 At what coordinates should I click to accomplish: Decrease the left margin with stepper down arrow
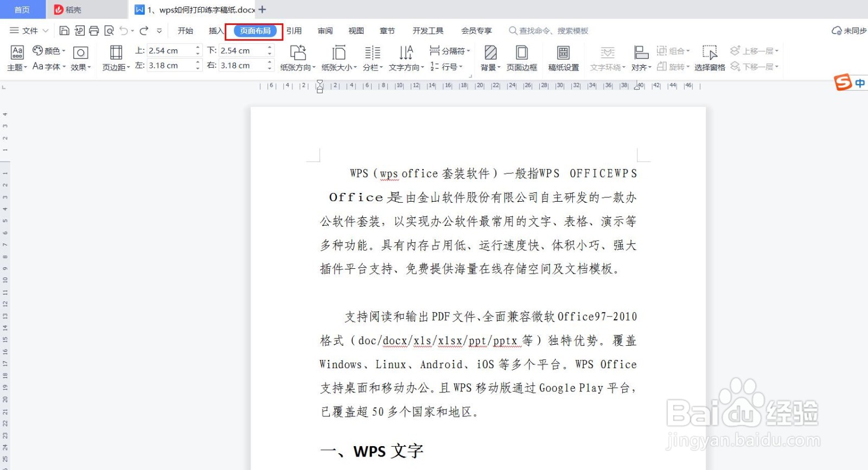coord(198,68)
